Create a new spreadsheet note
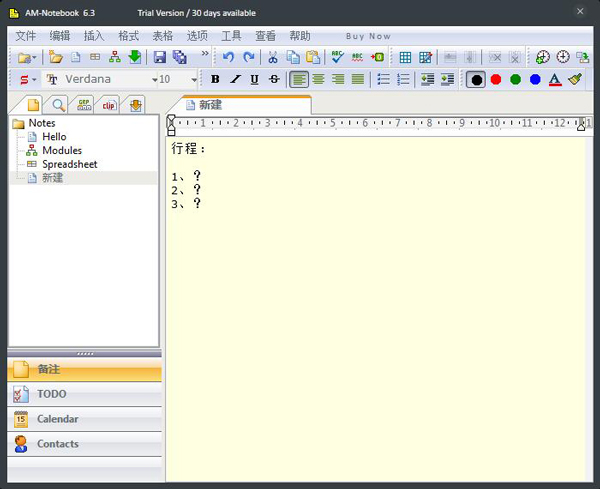The width and height of the screenshot is (600, 489). 95,57
